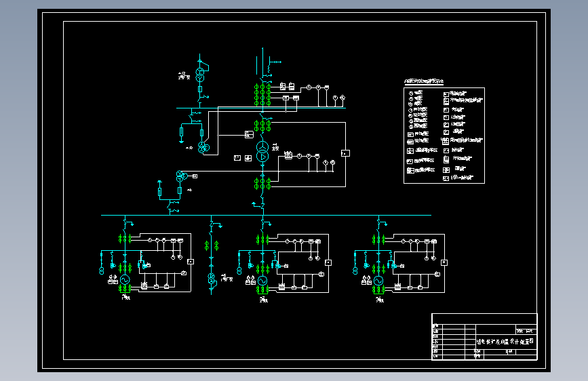Viewport: 588px width, 381px height.
Task: Click the first circular meter symbol in legend
Action: [x=411, y=94]
